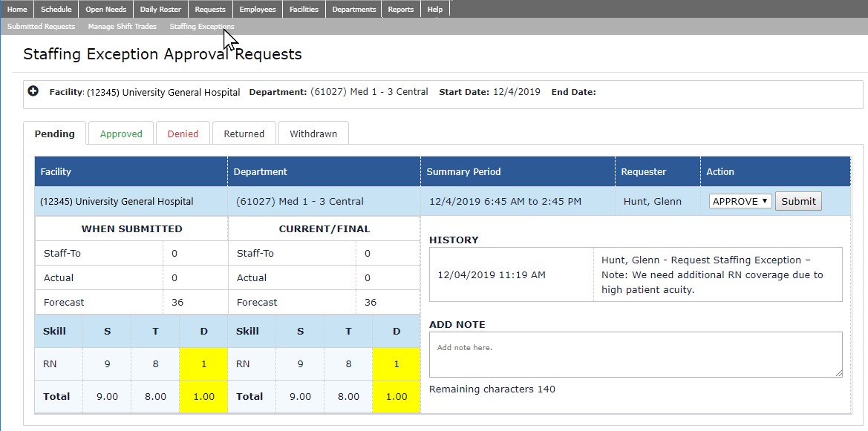The width and height of the screenshot is (868, 431).
Task: Open the APPROVE action dropdown
Action: (x=740, y=201)
